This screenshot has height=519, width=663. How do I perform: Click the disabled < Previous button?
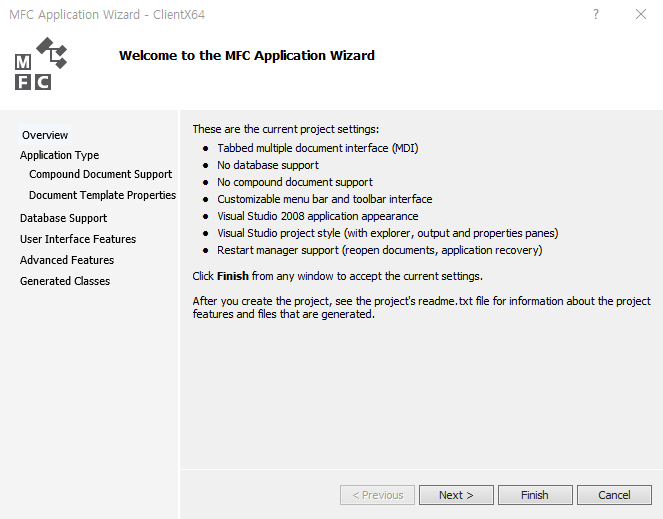click(377, 495)
